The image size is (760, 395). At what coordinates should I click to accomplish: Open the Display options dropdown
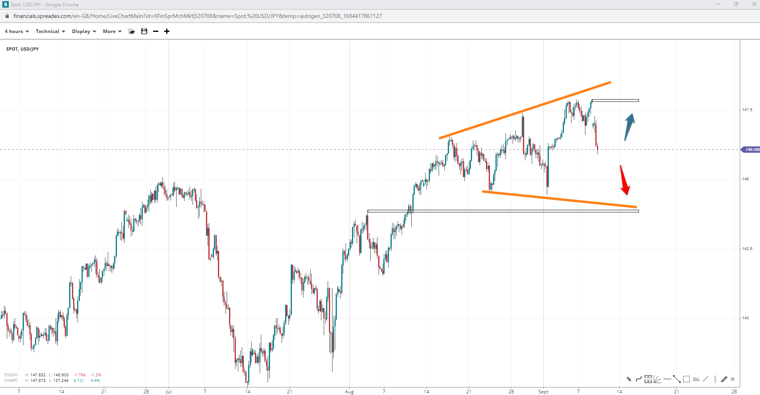pyautogui.click(x=84, y=31)
